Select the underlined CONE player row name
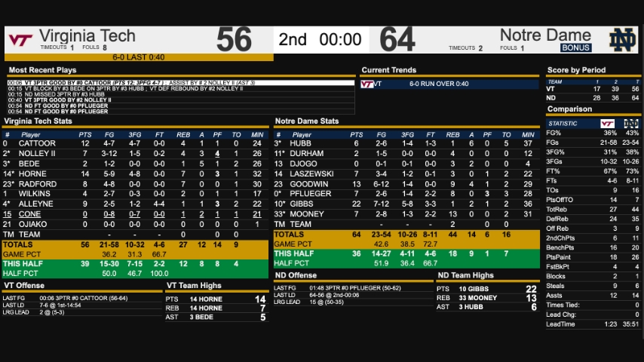Screen dimensions: 644x362 [29, 214]
